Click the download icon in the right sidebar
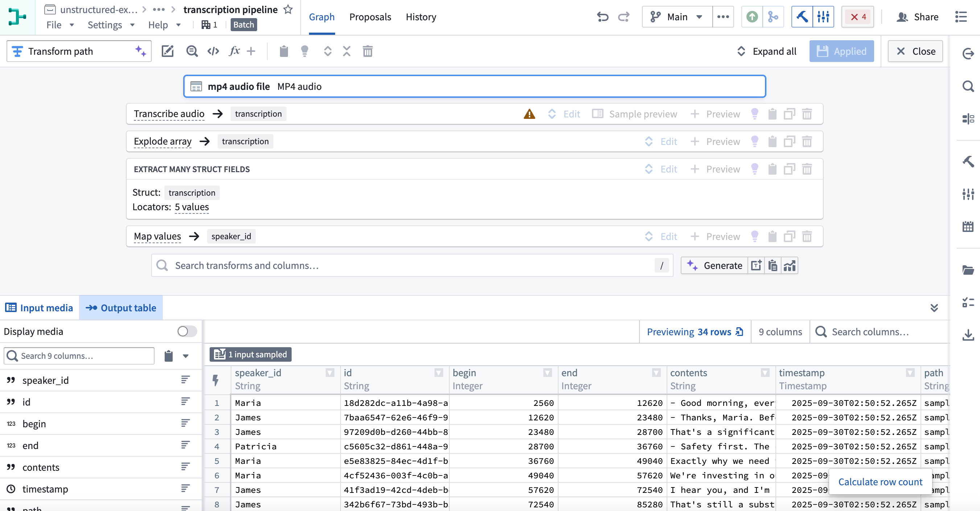The width and height of the screenshot is (980, 511). (x=969, y=335)
